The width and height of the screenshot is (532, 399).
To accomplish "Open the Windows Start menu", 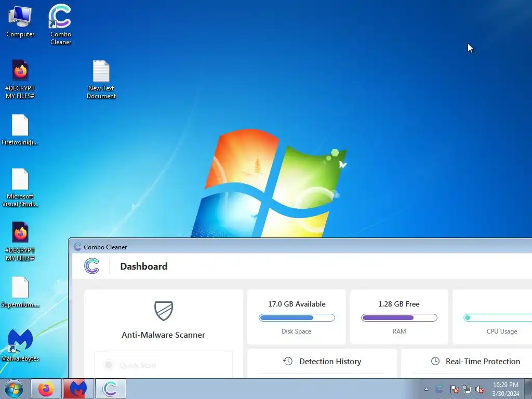I will click(14, 389).
